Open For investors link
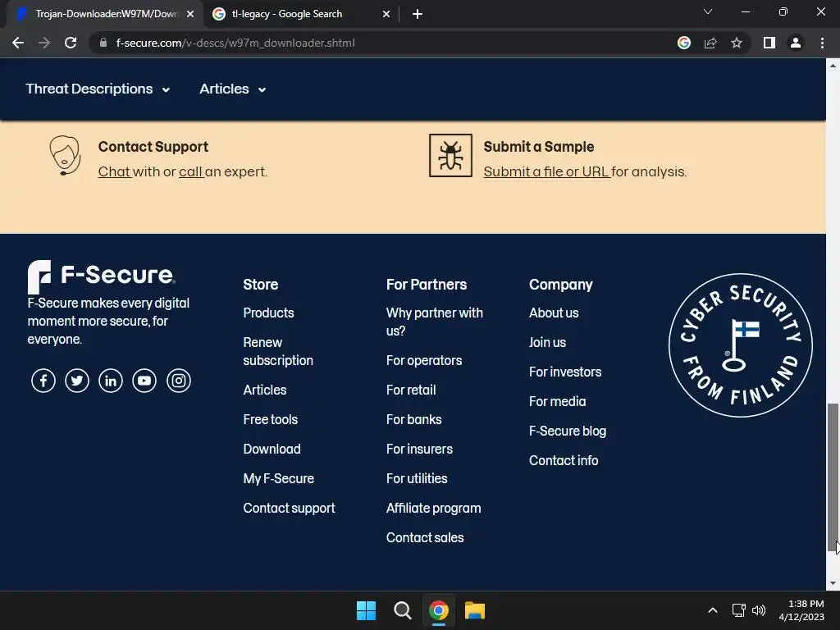Viewport: 840px width, 630px height. point(564,372)
